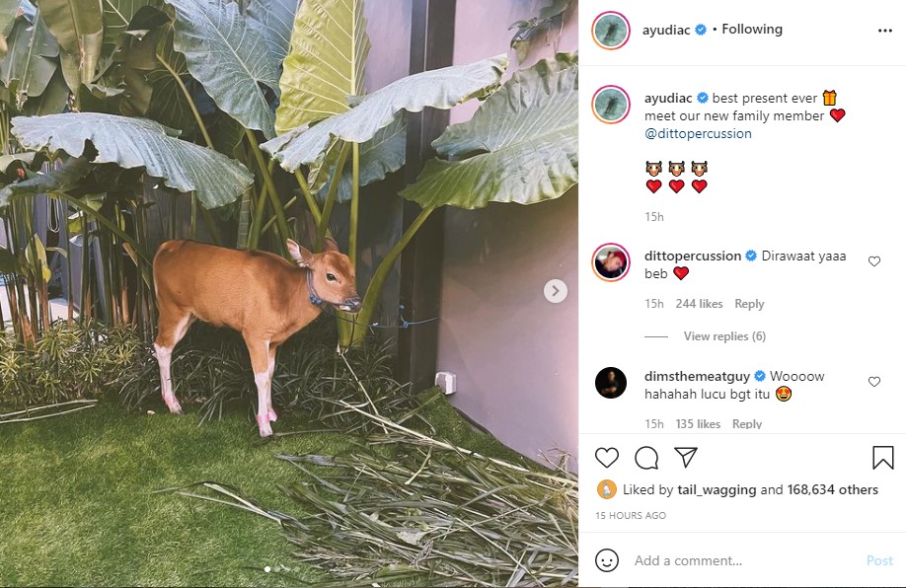906x588 pixels.
Task: Expand View replies under dittopercussion's comment
Action: point(723,335)
